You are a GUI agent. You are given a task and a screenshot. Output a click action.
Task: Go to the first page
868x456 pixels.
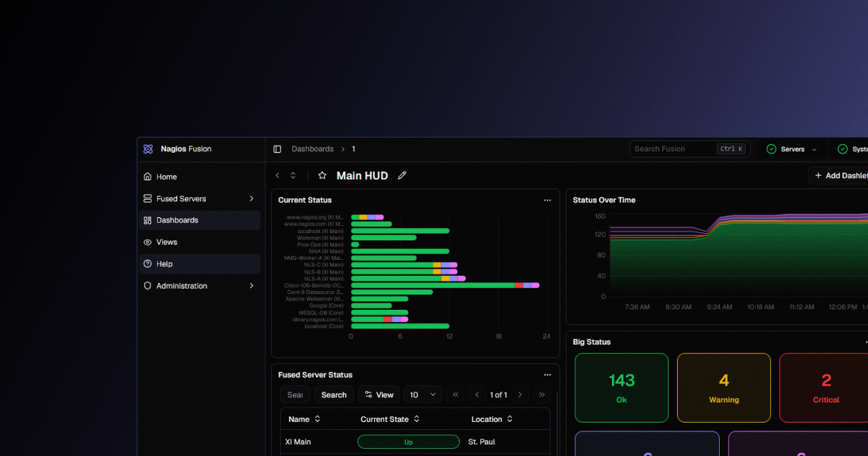pos(456,394)
